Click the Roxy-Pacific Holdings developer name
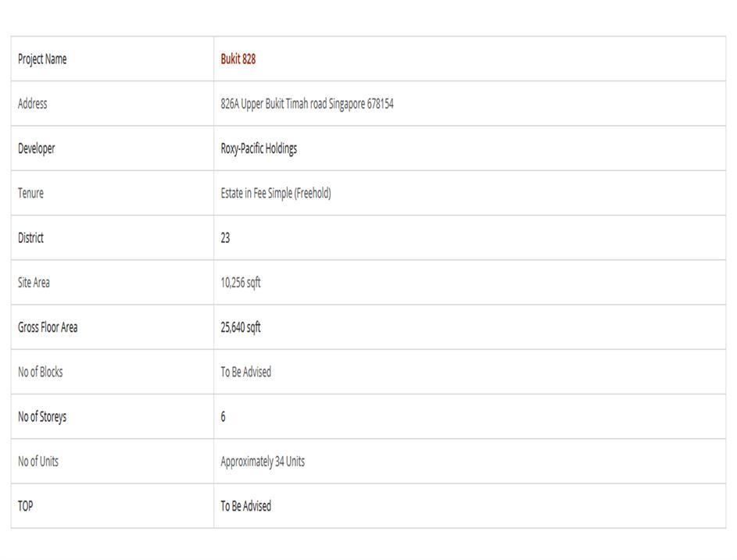The height and width of the screenshot is (560, 737). (x=259, y=148)
